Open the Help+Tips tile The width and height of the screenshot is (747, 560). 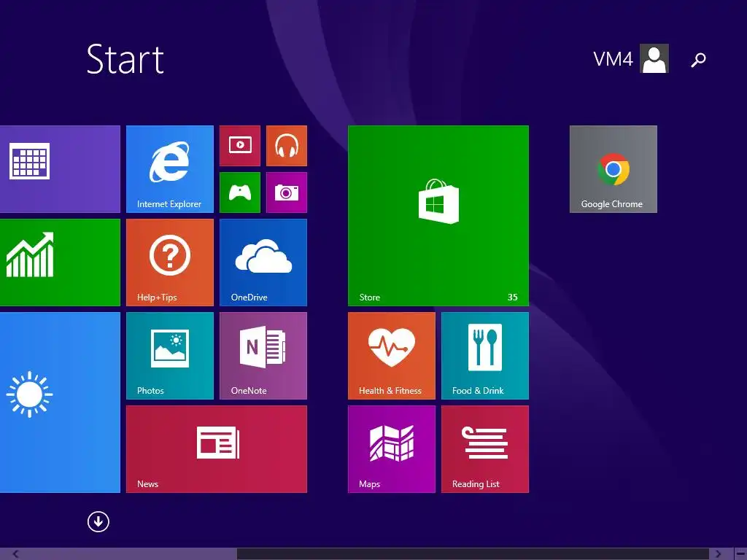(169, 262)
